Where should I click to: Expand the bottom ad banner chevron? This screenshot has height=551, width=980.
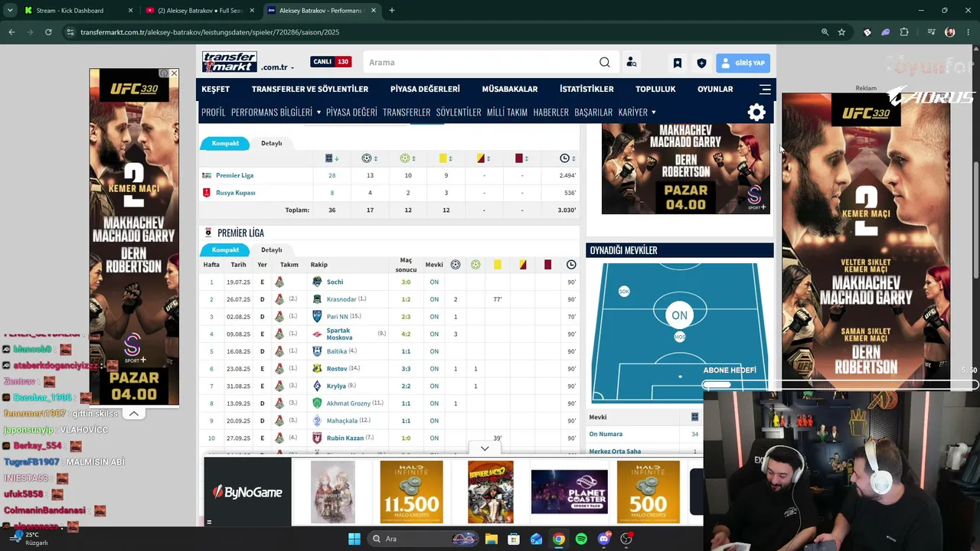click(x=485, y=448)
